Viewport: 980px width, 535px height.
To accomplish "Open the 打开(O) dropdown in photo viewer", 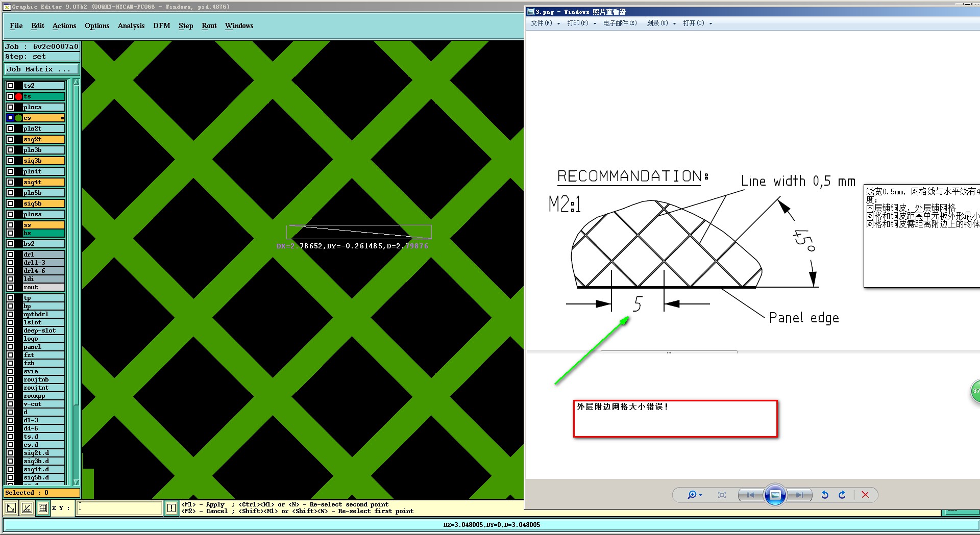I will click(x=697, y=23).
